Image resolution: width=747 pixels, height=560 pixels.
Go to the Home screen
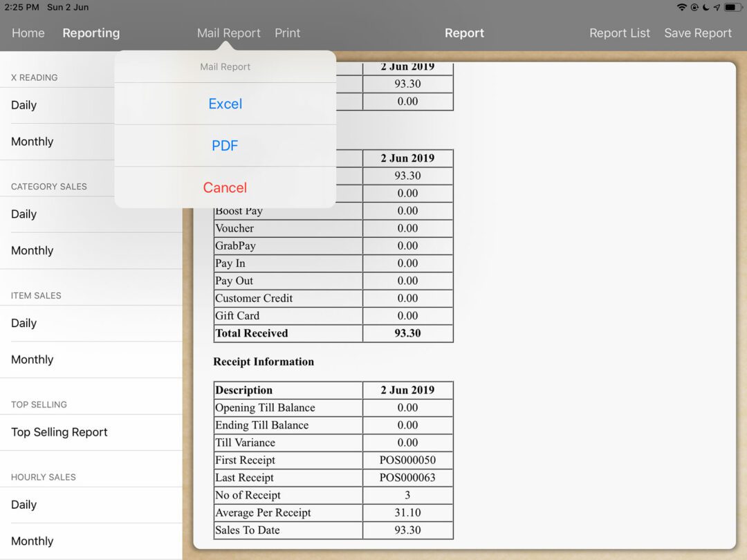tap(28, 33)
